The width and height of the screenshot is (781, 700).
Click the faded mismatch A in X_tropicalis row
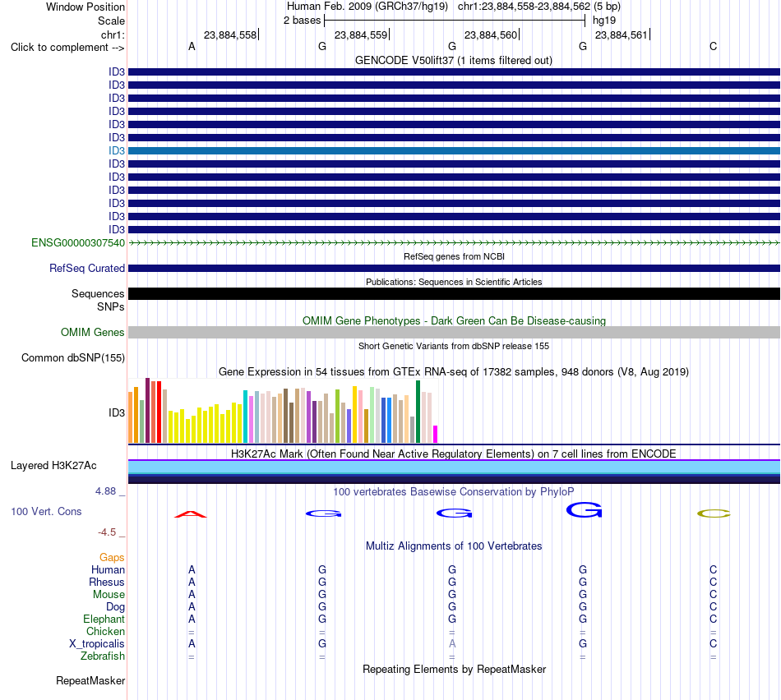(452, 644)
